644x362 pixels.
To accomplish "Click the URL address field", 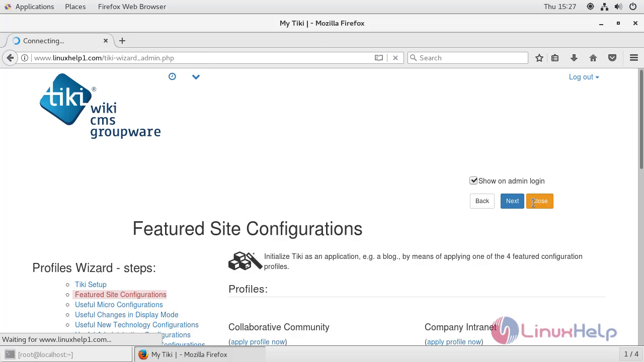I will tap(201, 58).
